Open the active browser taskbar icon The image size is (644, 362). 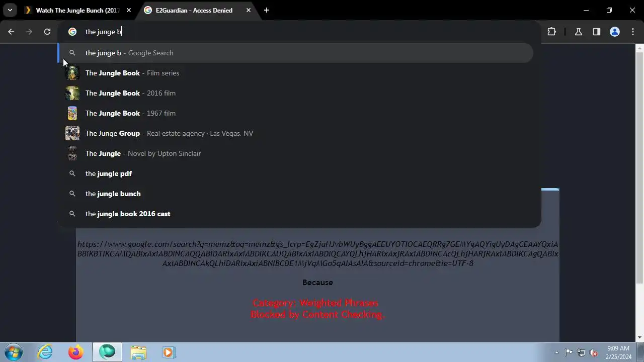point(107,352)
